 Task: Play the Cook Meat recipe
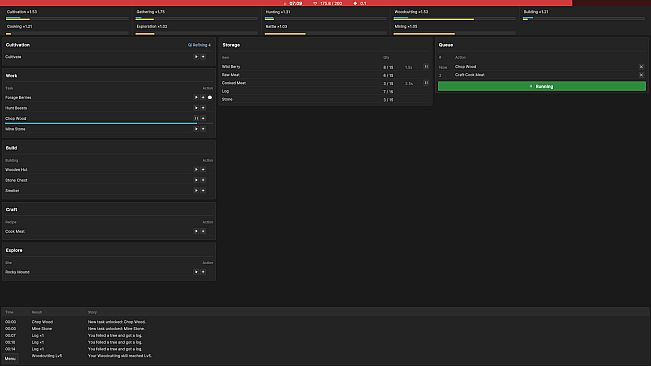pos(196,231)
